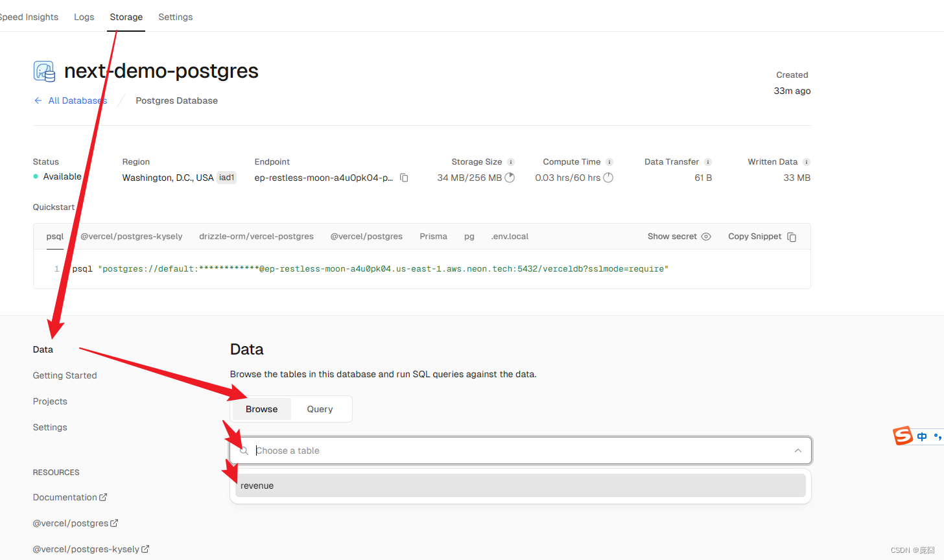This screenshot has width=944, height=560.
Task: Open Data in the sidebar
Action: click(43, 349)
